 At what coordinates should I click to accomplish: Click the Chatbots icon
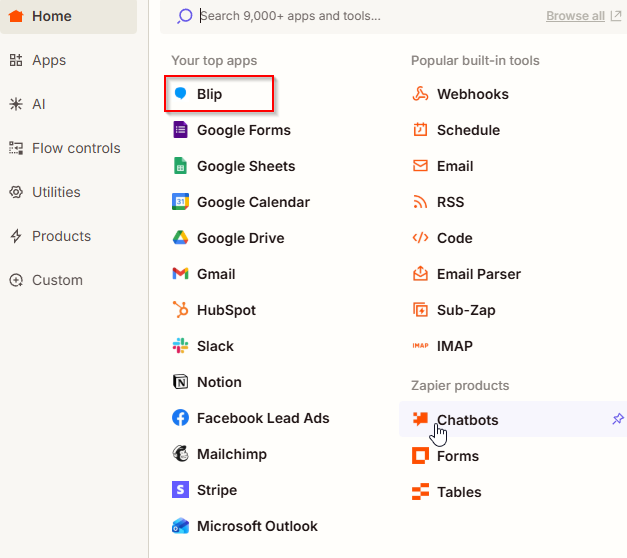tap(420, 419)
